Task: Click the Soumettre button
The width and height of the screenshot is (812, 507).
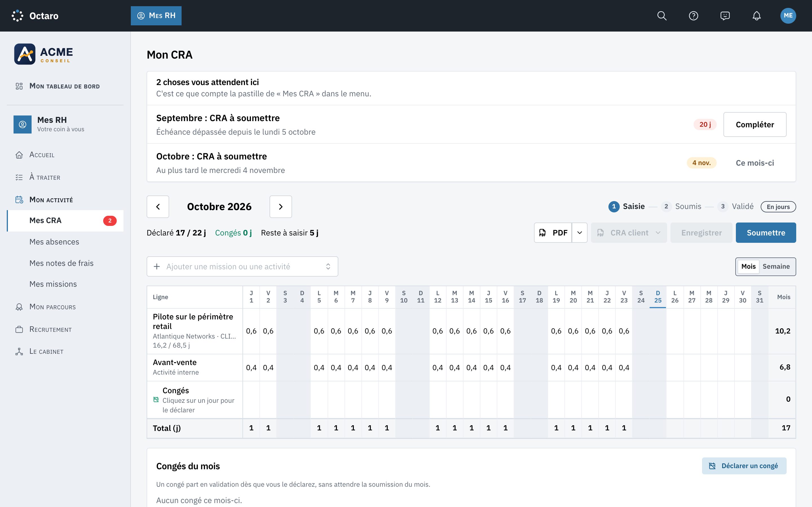Action: pyautogui.click(x=766, y=233)
